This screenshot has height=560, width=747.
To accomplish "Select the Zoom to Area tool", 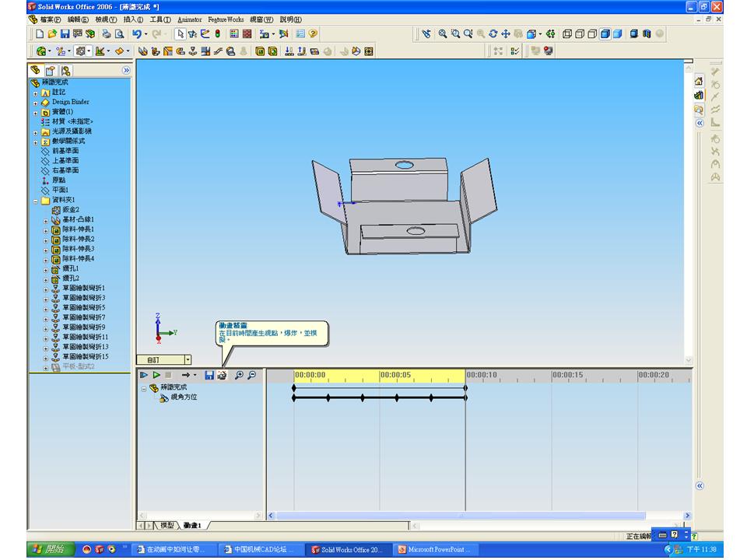I will (455, 33).
